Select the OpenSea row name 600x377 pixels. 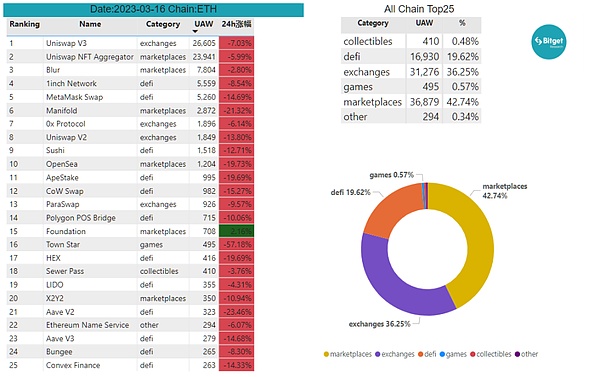click(62, 164)
